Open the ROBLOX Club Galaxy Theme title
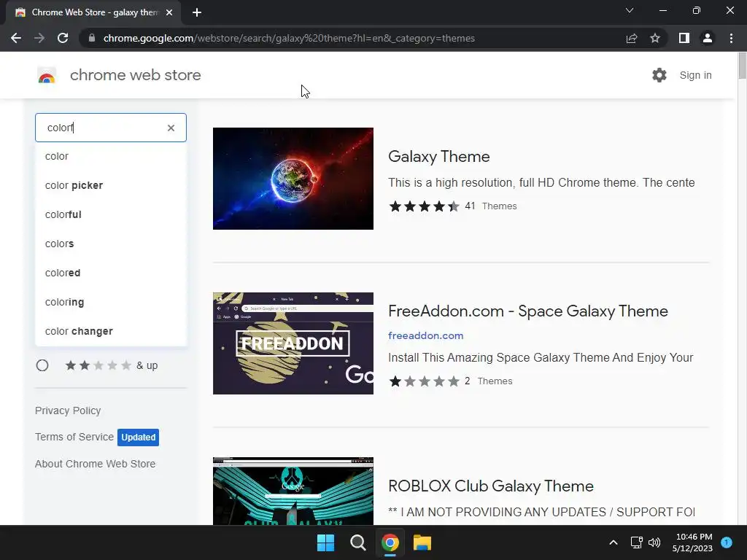Screen dimensions: 747x560 (491, 486)
